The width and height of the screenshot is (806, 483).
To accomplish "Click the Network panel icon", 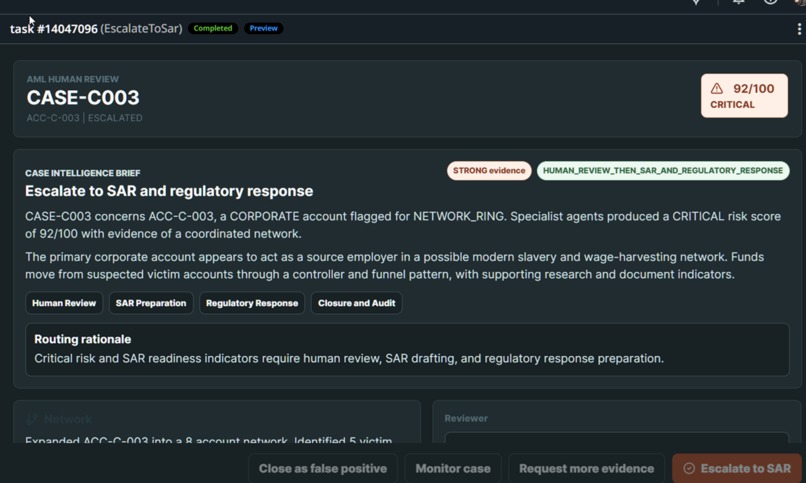I will (32, 419).
